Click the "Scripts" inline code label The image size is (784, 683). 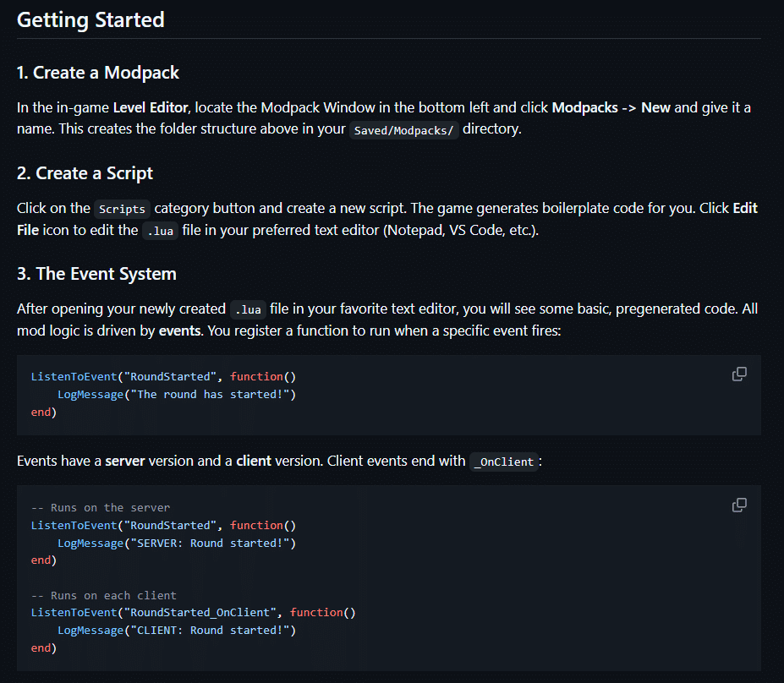pos(122,209)
